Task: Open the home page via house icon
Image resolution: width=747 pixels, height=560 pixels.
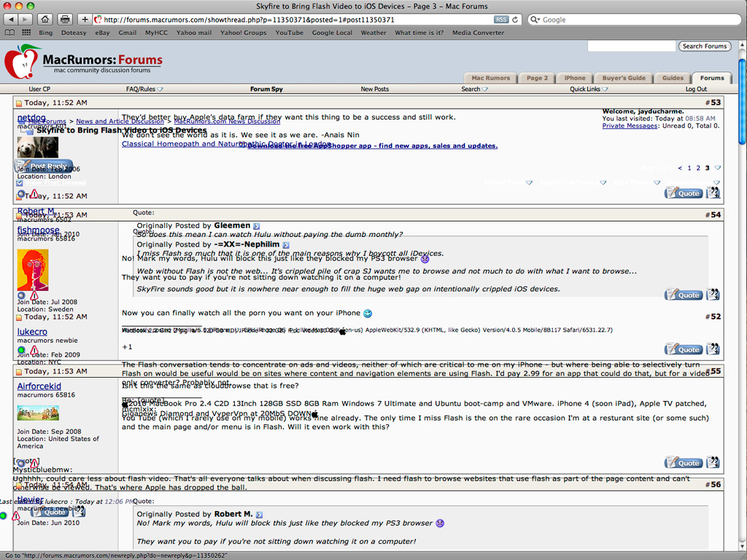Action: coord(44,20)
